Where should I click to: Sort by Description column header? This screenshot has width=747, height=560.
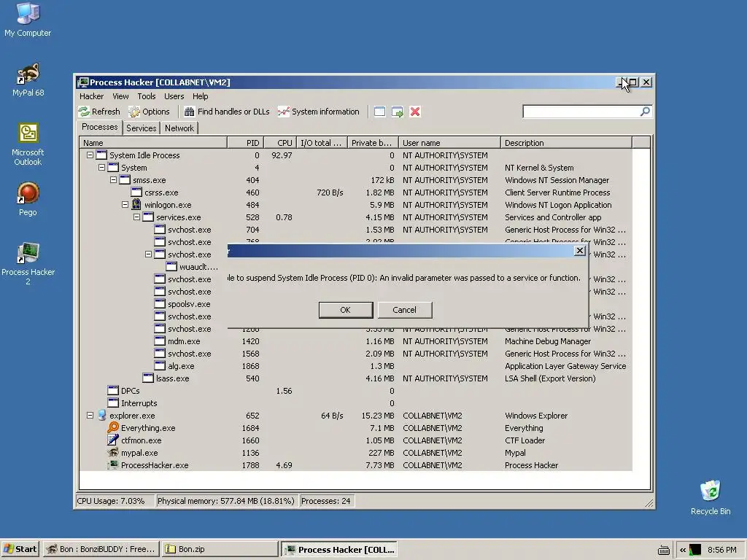click(x=566, y=142)
